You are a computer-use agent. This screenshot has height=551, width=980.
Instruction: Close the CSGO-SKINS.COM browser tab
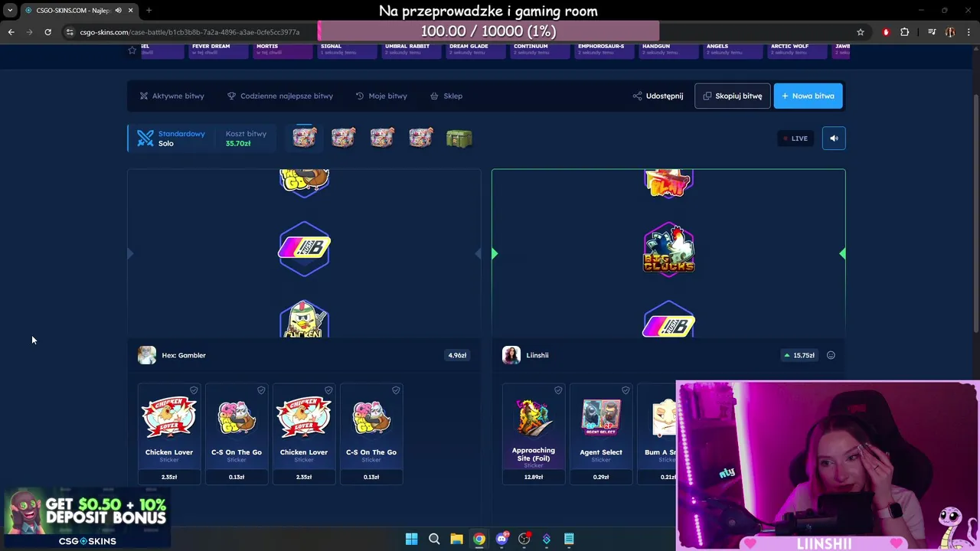point(130,10)
